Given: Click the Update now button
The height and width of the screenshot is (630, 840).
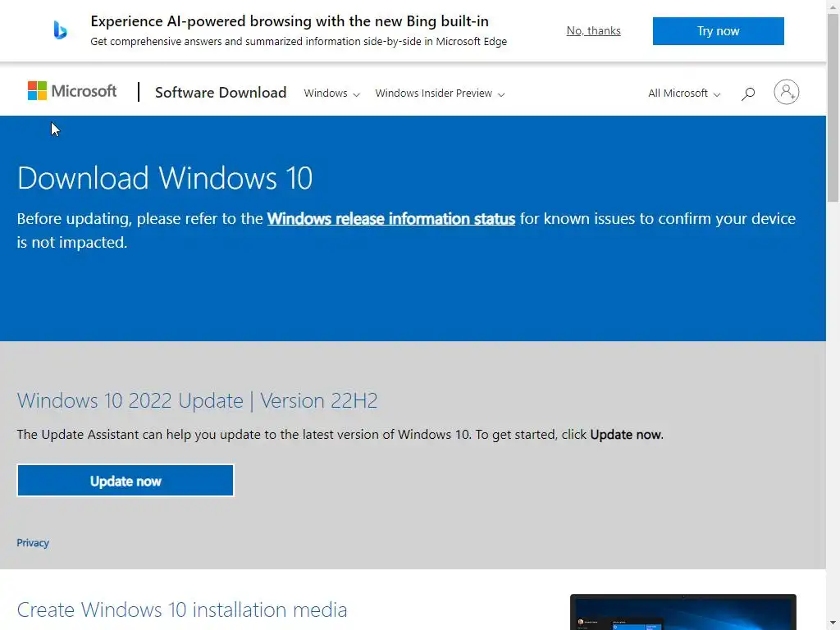Looking at the screenshot, I should point(126,481).
